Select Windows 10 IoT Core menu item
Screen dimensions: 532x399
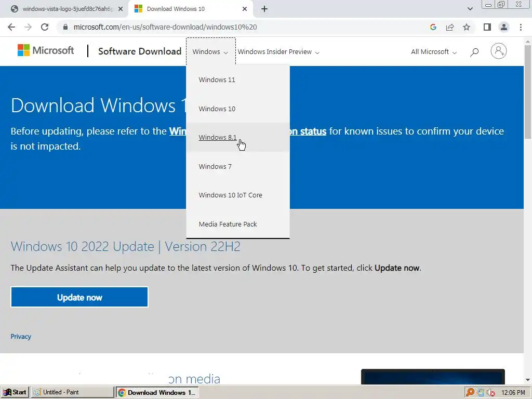[x=238, y=195]
